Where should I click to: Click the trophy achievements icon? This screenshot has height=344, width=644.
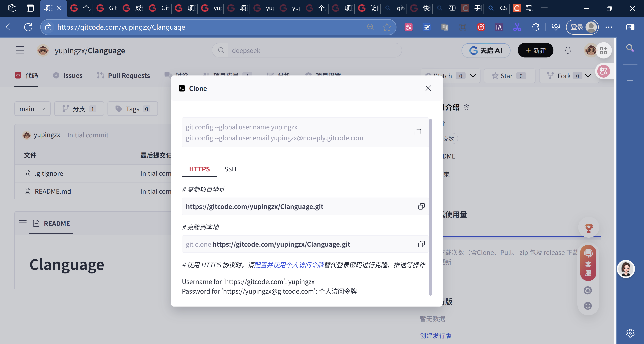[589, 228]
